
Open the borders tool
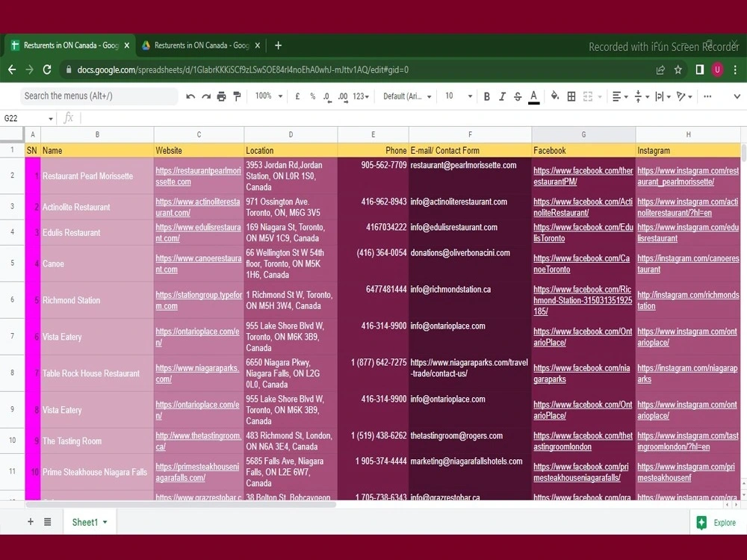(x=571, y=96)
